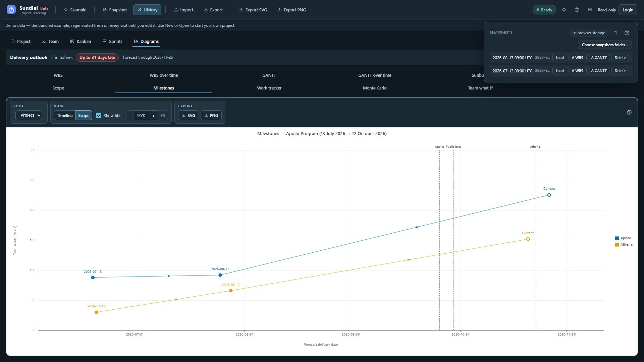Click the mail envelope icon

pos(590,10)
